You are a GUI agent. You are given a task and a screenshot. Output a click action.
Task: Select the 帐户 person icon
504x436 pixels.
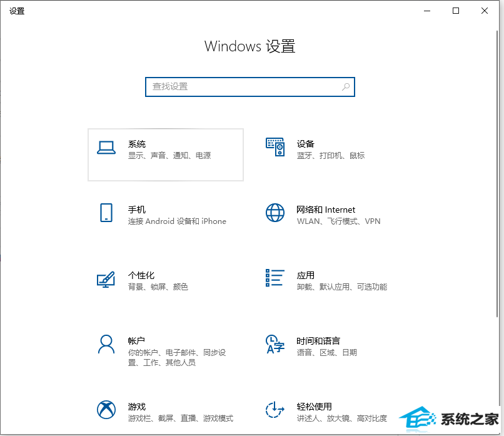point(106,345)
